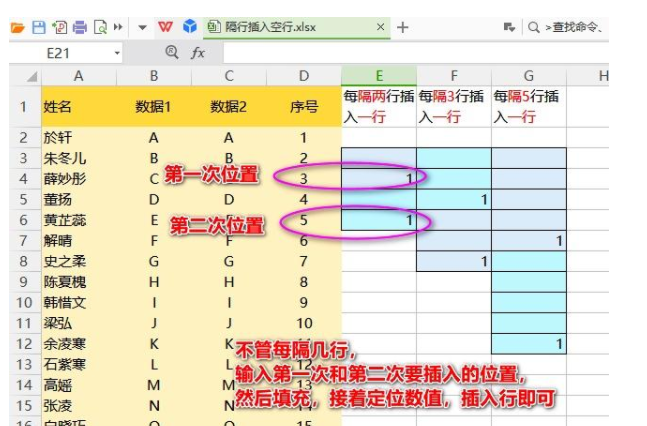The image size is (647, 426).
Task: Click the Save disk icon
Action: click(x=39, y=28)
